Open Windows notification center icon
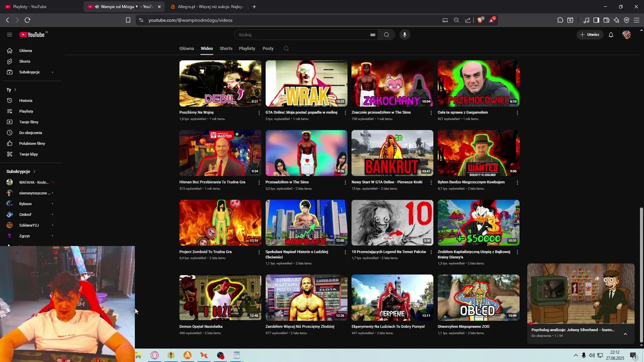This screenshot has width=644, height=362. pos(633,355)
